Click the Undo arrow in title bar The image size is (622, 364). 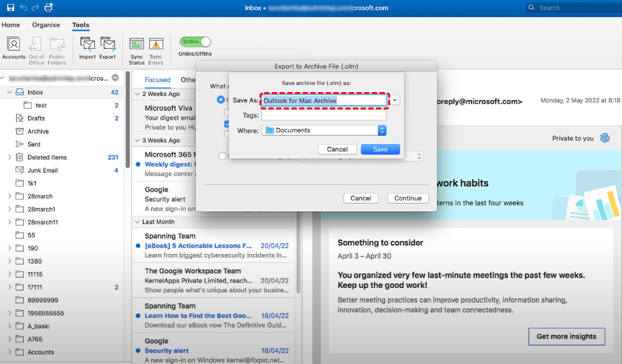pyautogui.click(x=24, y=8)
